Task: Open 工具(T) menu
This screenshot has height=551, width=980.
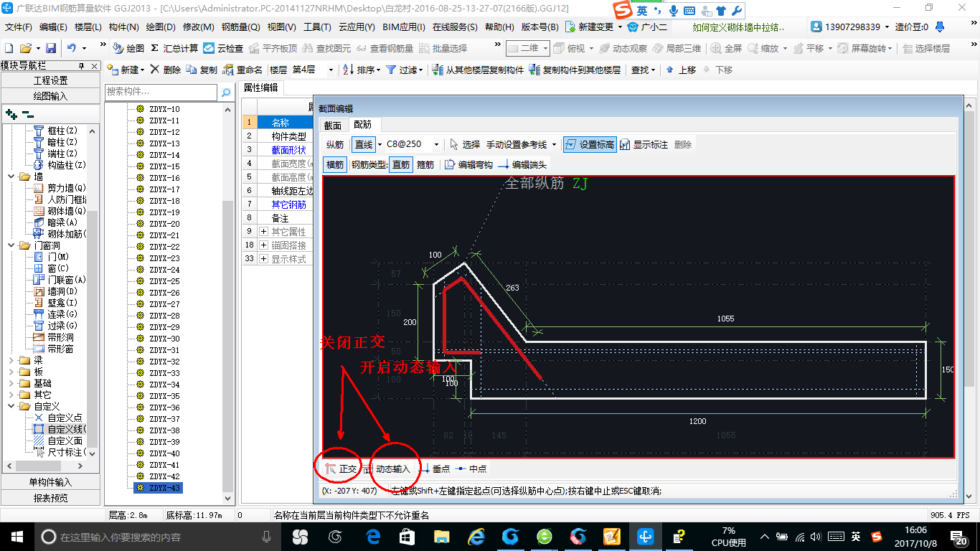Action: coord(317,27)
